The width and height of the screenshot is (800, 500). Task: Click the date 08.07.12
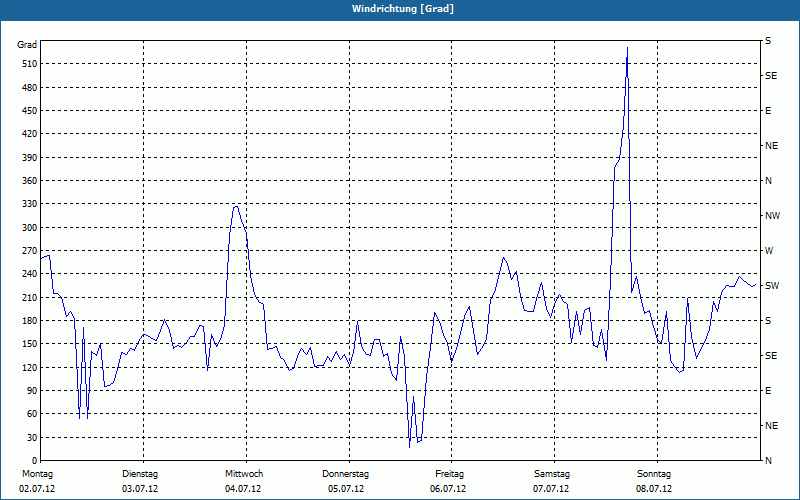tap(654, 489)
